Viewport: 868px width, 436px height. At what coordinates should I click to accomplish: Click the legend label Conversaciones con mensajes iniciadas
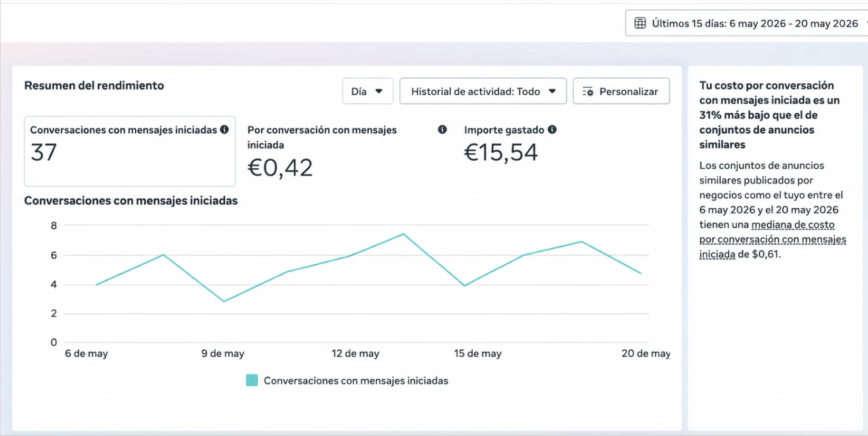(x=356, y=380)
